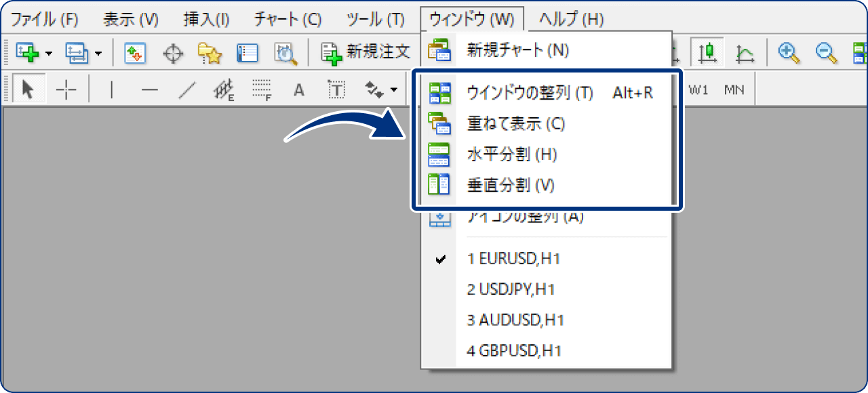Screen dimensions: 868x393
Task: Choose ウインドウの整列 (T) menu entry
Action: click(547, 93)
